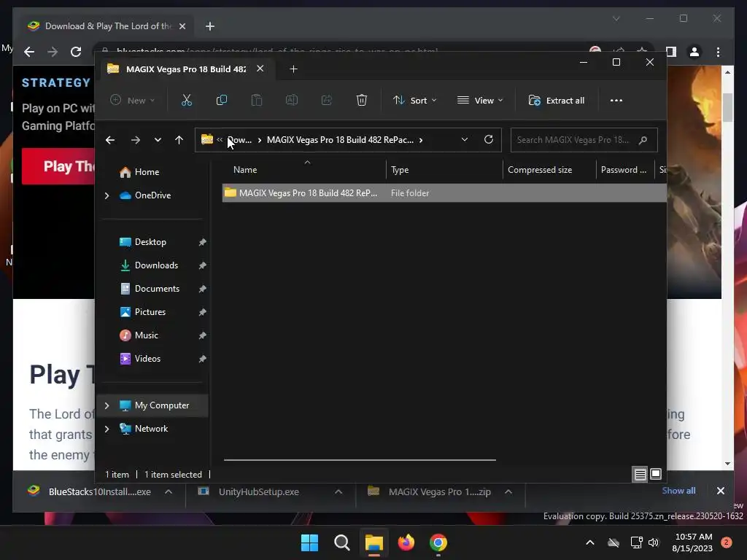Expand OneDrive in navigation pane
The height and width of the screenshot is (560, 747).
107,195
